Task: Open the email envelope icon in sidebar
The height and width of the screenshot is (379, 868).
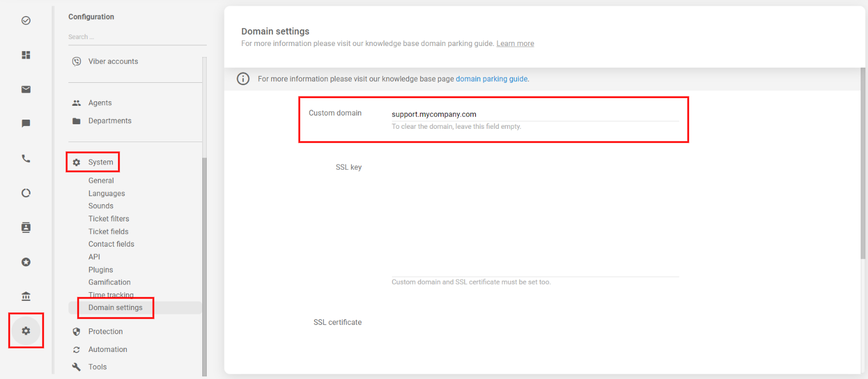Action: 26,89
